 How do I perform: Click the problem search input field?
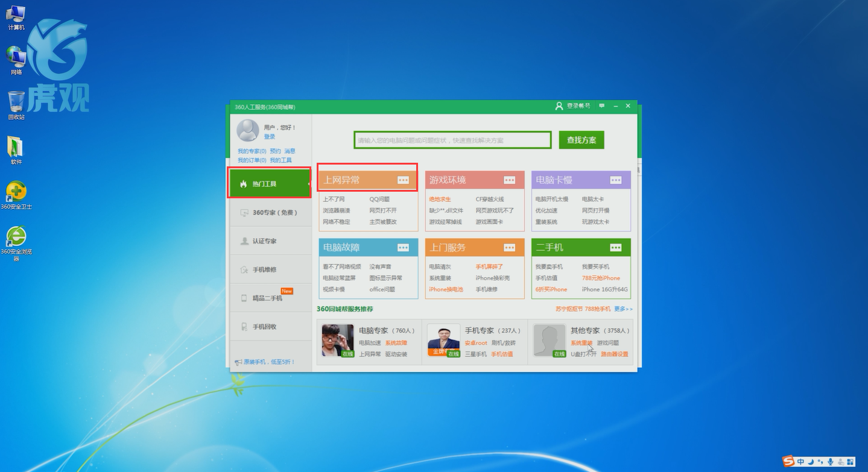pyautogui.click(x=452, y=140)
